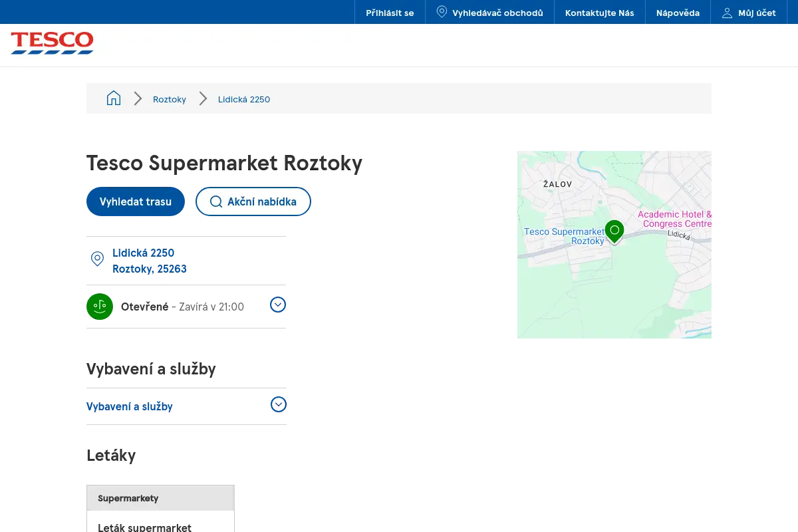This screenshot has height=532, width=798.
Task: Click 'Otevřené - Zavírá v 21:00' text
Action: click(x=182, y=307)
